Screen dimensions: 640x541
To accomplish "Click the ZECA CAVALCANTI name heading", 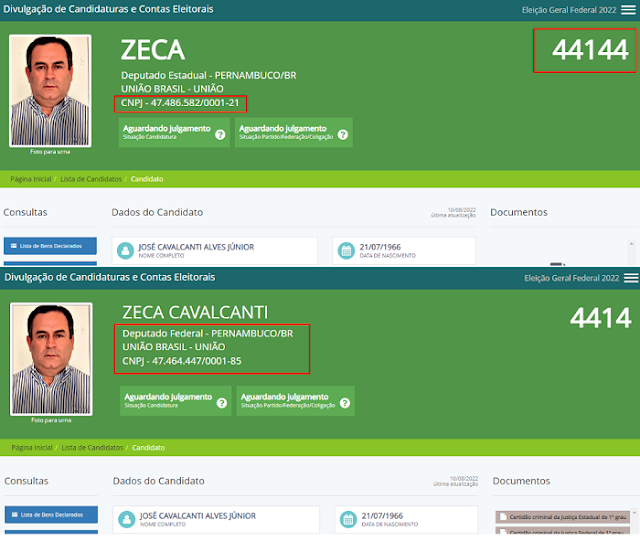I will (x=195, y=312).
